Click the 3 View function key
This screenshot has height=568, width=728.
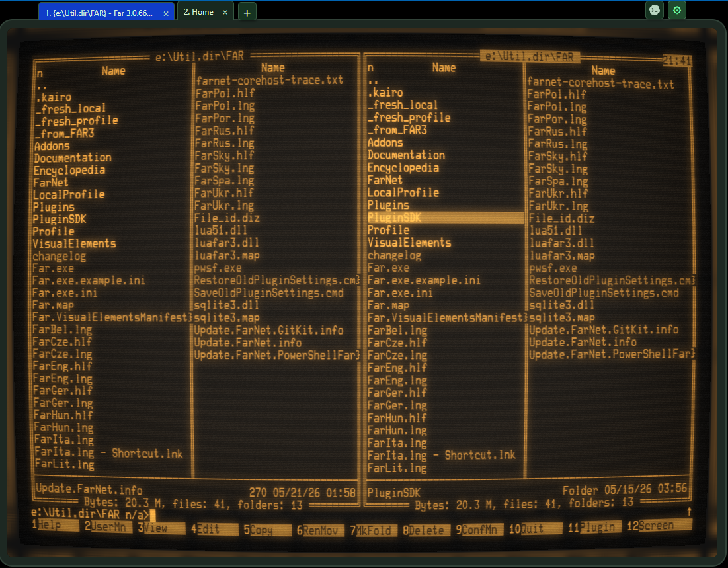pyautogui.click(x=161, y=528)
